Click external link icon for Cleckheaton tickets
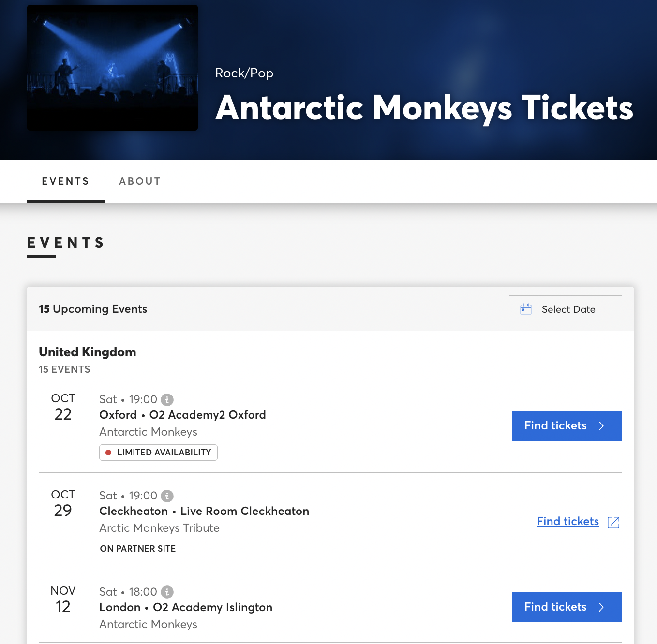 [613, 522]
